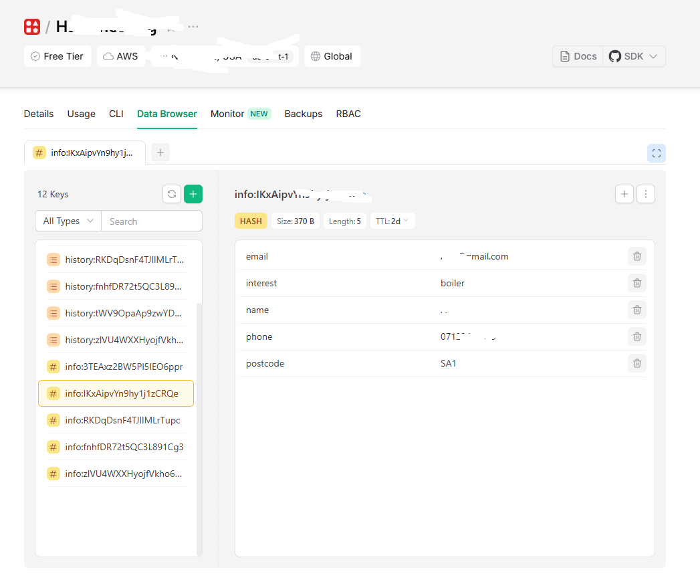Click the Upstash red logo icon

pos(32,27)
